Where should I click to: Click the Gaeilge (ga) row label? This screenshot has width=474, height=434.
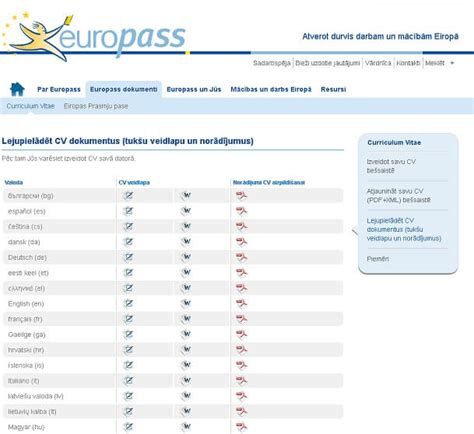tap(26, 334)
